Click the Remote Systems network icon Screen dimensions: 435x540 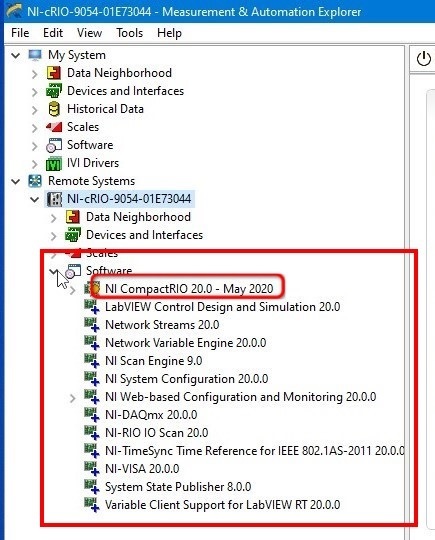coord(35,181)
